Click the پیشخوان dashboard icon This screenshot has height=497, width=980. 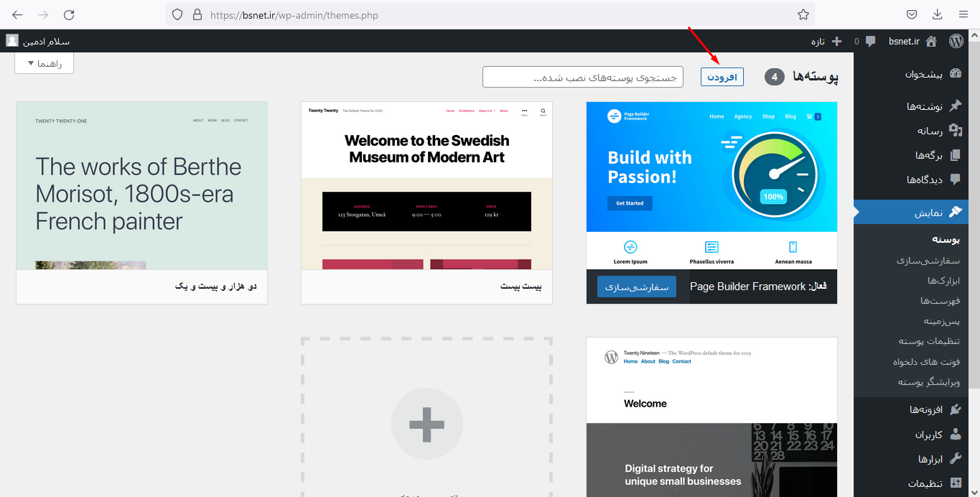(955, 73)
